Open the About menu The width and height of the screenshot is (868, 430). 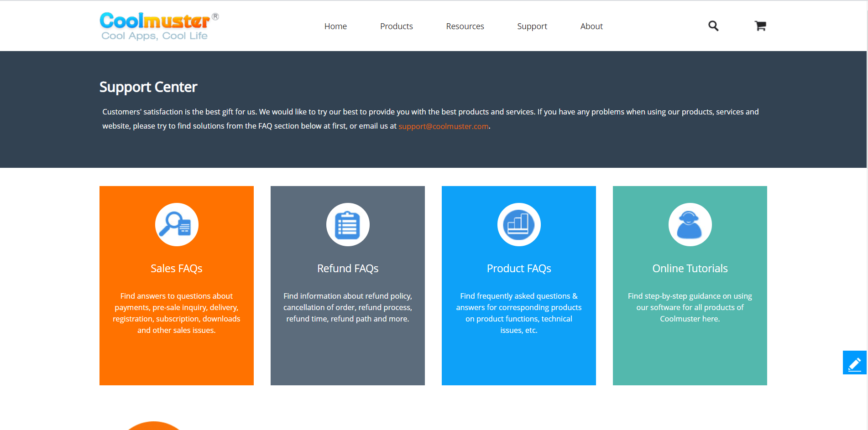(591, 26)
